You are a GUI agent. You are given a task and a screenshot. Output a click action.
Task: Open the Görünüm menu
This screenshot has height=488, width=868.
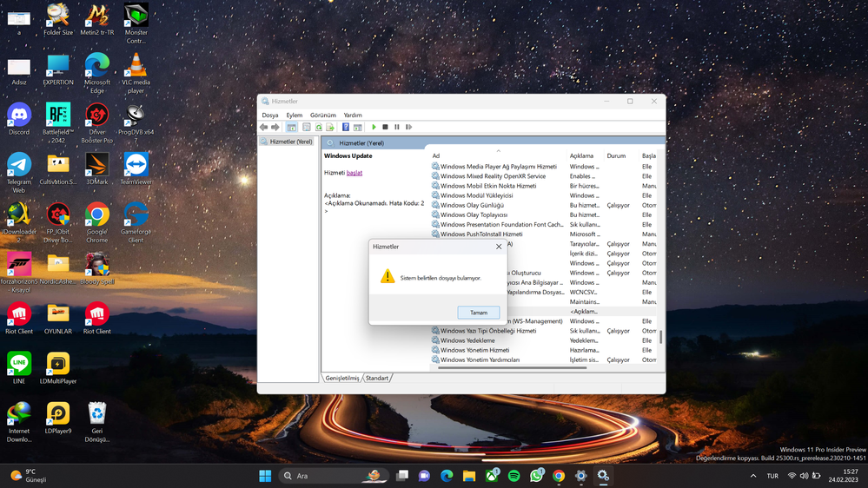click(323, 115)
